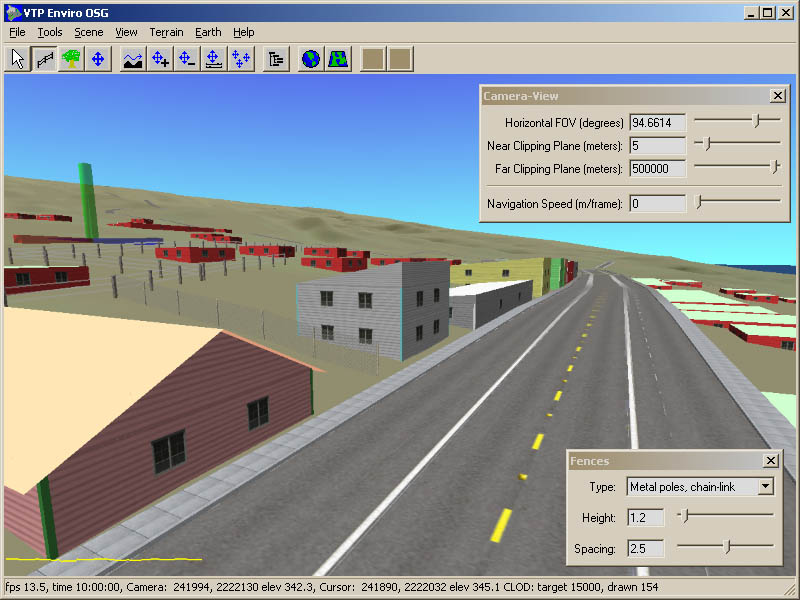Open the fence Type dropdown

pos(765,487)
